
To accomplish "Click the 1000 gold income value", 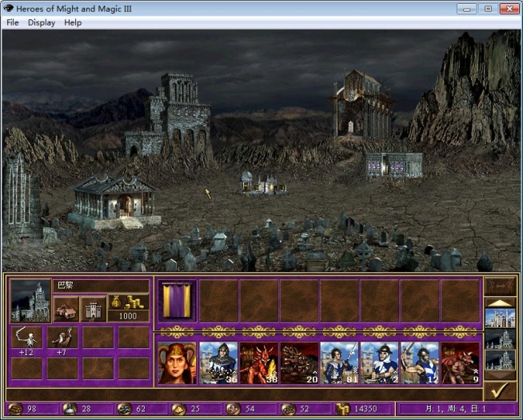I will 128,316.
